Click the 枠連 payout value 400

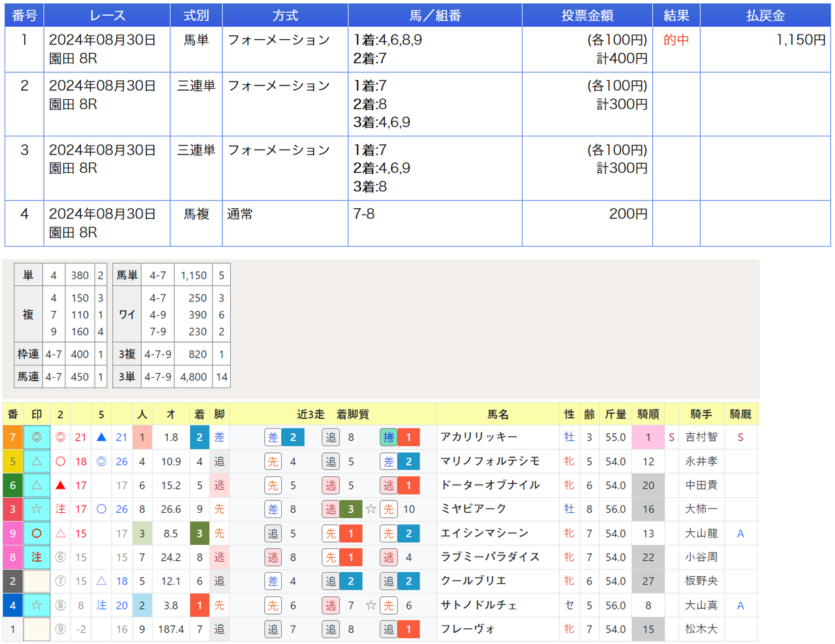[x=80, y=354]
